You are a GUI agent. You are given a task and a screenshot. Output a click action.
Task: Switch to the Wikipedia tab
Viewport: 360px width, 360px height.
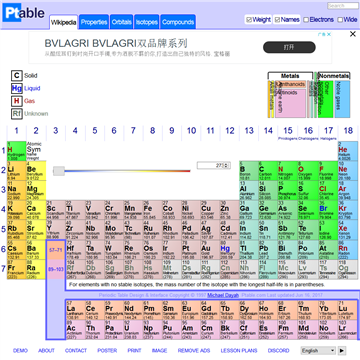[63, 22]
